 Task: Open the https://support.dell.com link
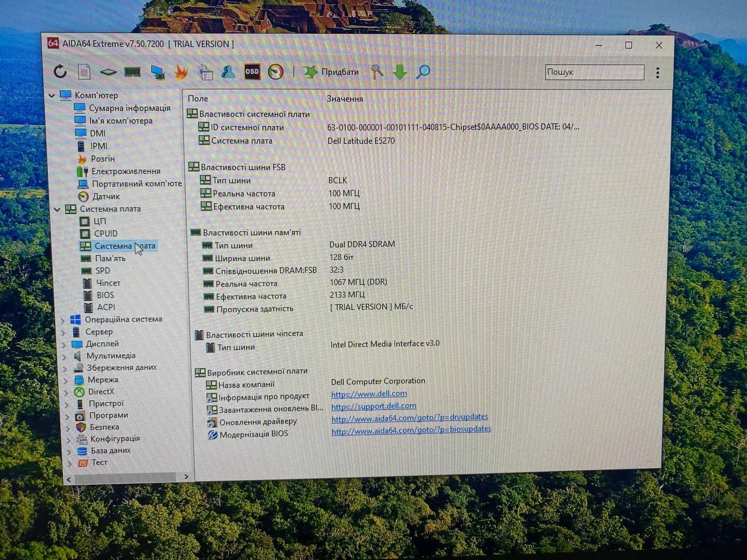(x=373, y=406)
